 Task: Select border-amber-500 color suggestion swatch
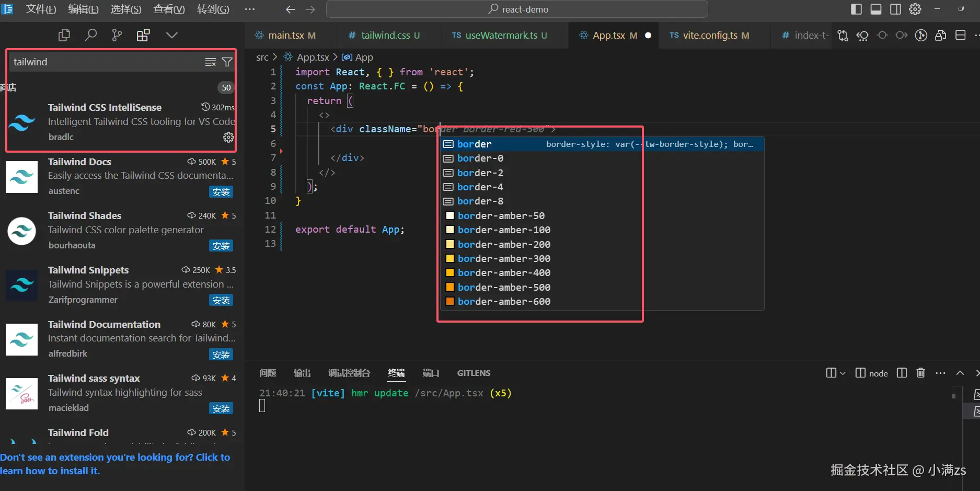click(449, 287)
